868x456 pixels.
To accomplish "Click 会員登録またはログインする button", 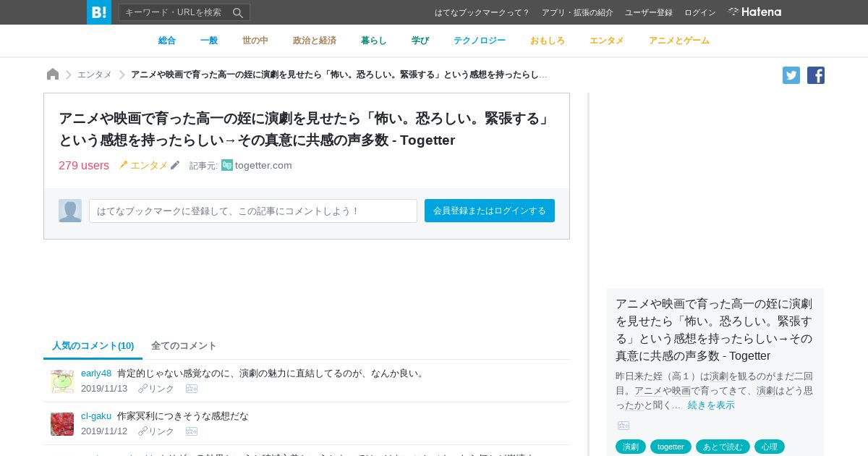I will (490, 211).
